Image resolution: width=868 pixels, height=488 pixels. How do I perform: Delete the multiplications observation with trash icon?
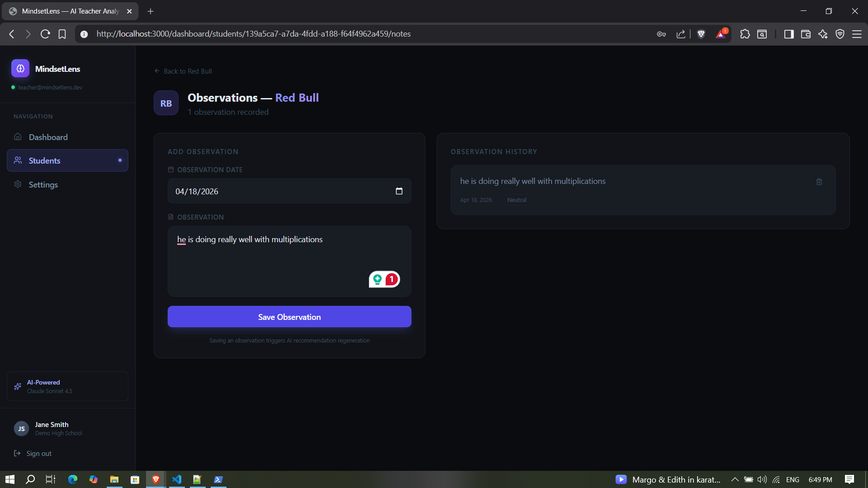tap(819, 182)
